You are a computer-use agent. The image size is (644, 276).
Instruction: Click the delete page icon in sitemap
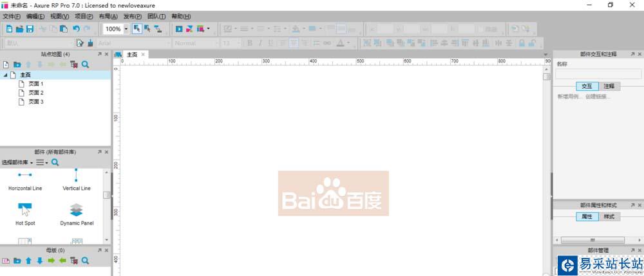(x=74, y=64)
